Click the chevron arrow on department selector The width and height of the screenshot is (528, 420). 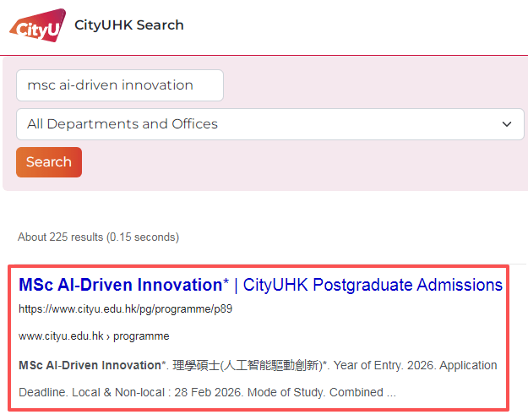[x=507, y=124]
